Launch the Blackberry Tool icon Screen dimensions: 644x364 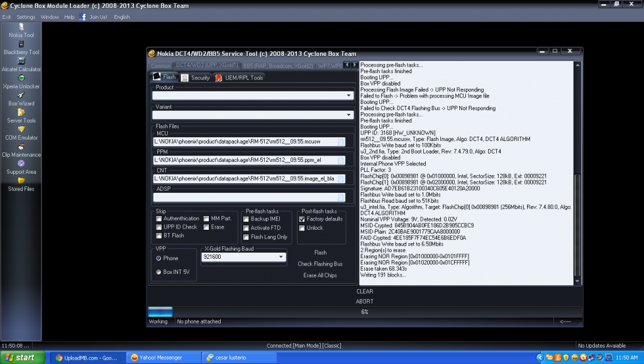pyautogui.click(x=21, y=44)
